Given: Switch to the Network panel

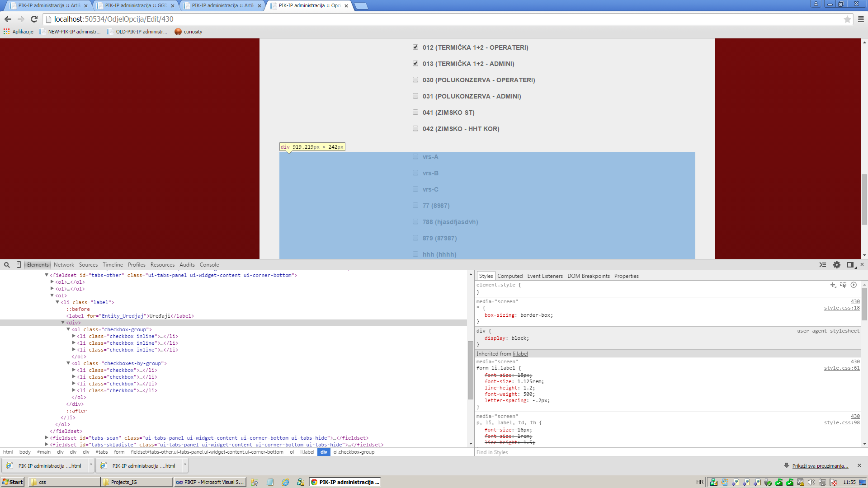Looking at the screenshot, I should (x=64, y=265).
